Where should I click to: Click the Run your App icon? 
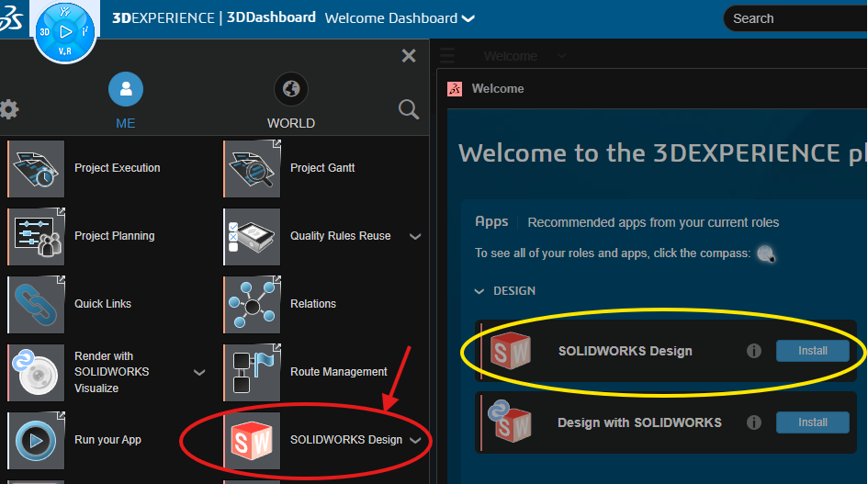coord(37,440)
